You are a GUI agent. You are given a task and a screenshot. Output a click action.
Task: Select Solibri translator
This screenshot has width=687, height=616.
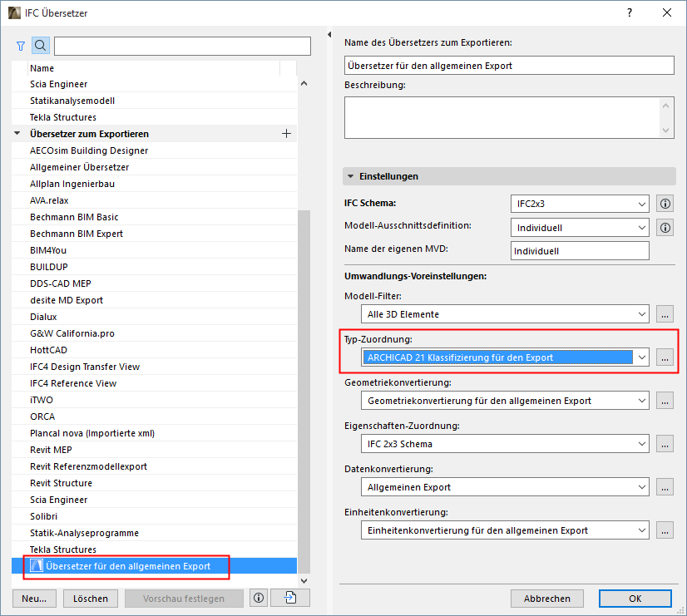coord(154,516)
